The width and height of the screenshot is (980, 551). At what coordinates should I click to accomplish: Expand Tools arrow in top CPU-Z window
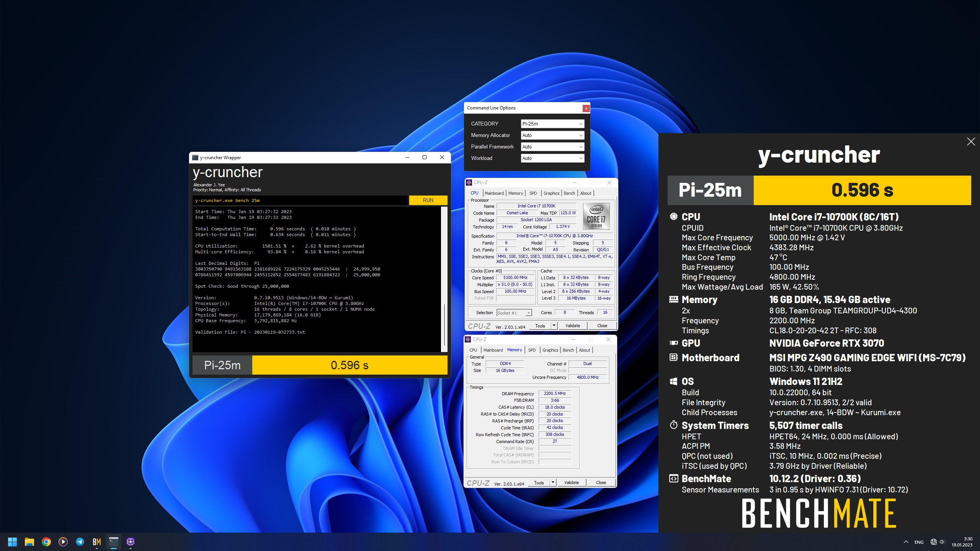[x=554, y=326]
